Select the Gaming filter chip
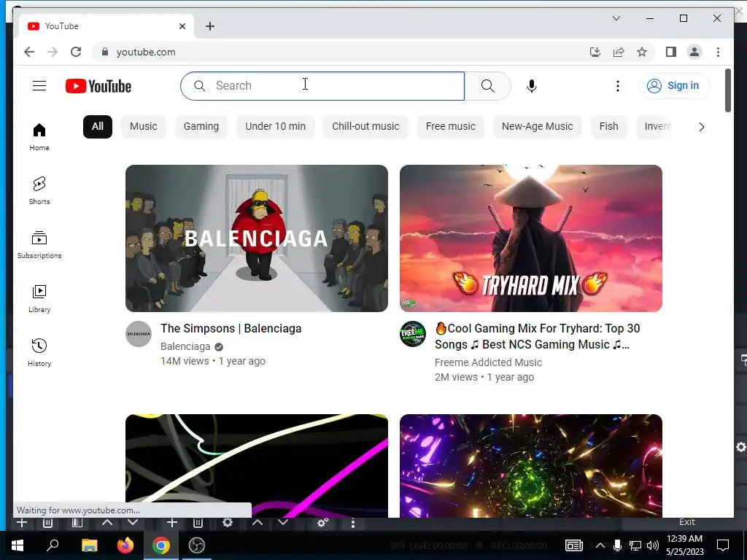This screenshot has height=560, width=747. [201, 127]
